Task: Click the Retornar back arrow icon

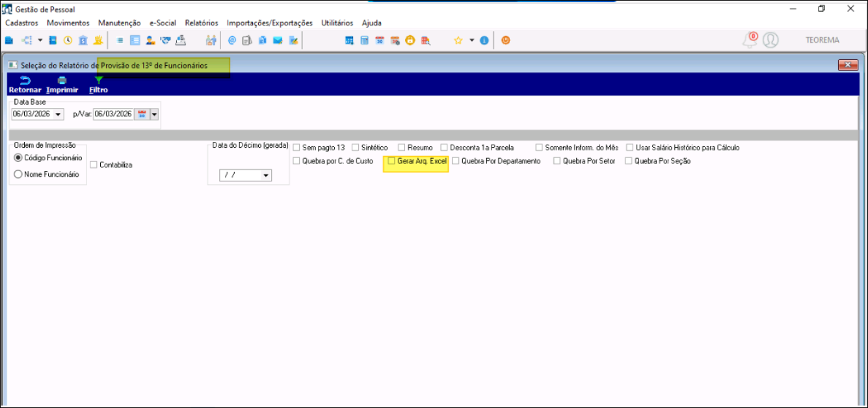Action: 25,81
